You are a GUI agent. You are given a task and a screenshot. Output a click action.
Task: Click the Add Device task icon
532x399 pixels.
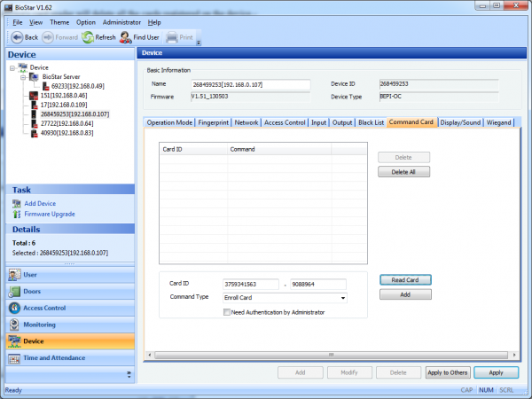pyautogui.click(x=17, y=204)
